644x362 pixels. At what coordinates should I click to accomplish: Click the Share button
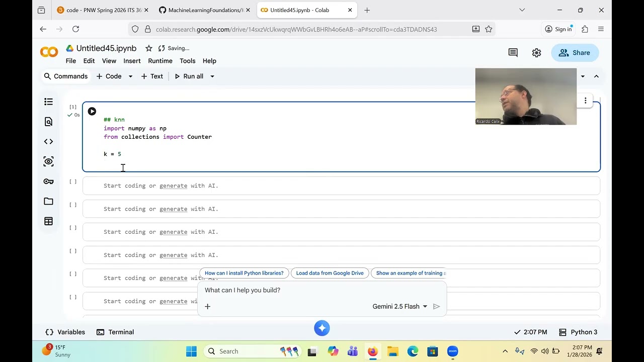(575, 53)
